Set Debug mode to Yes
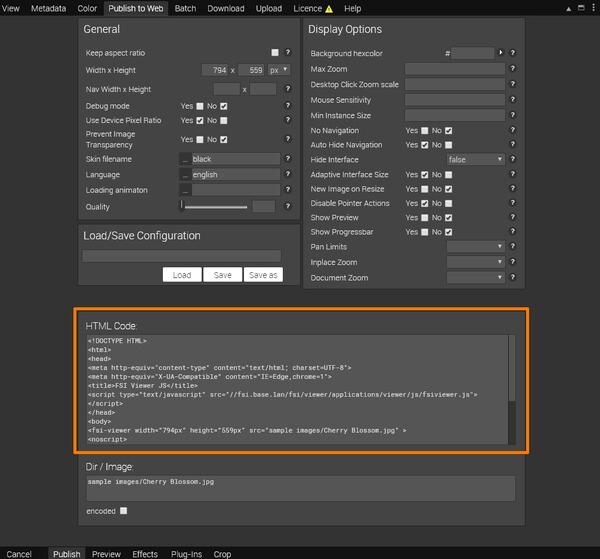The width and height of the screenshot is (600, 559). click(x=200, y=106)
